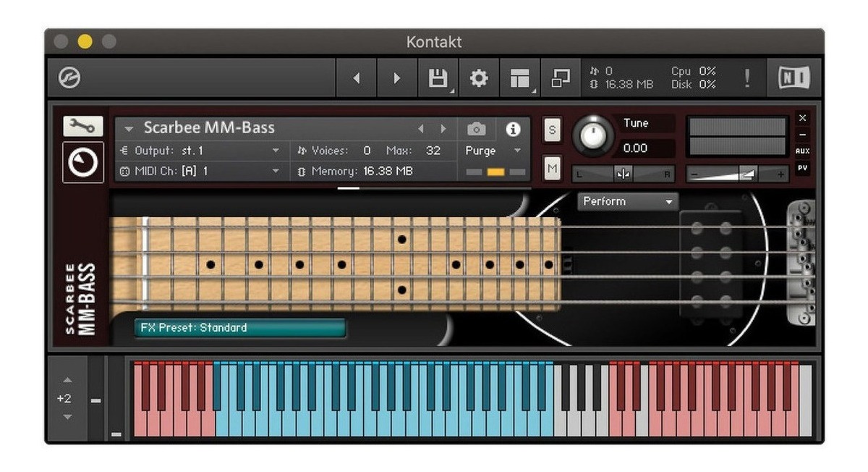Decrease volume with the minus button
The width and height of the screenshot is (868, 472).
tap(694, 174)
